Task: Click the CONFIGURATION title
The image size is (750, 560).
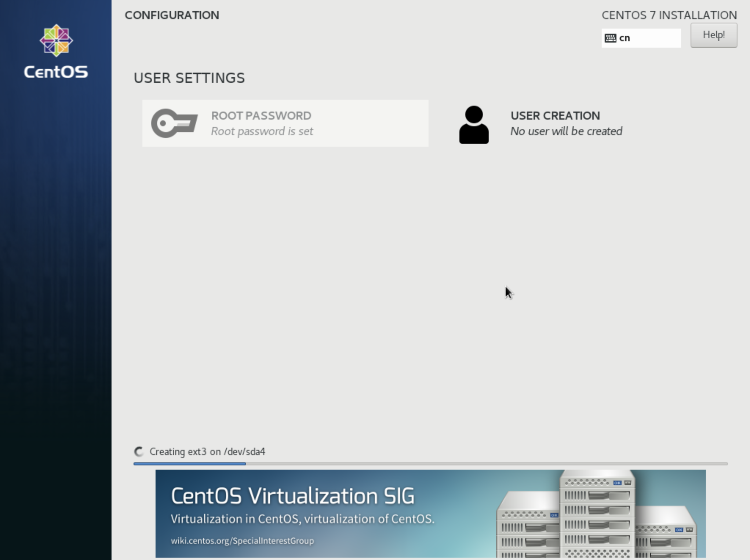Action: (172, 15)
